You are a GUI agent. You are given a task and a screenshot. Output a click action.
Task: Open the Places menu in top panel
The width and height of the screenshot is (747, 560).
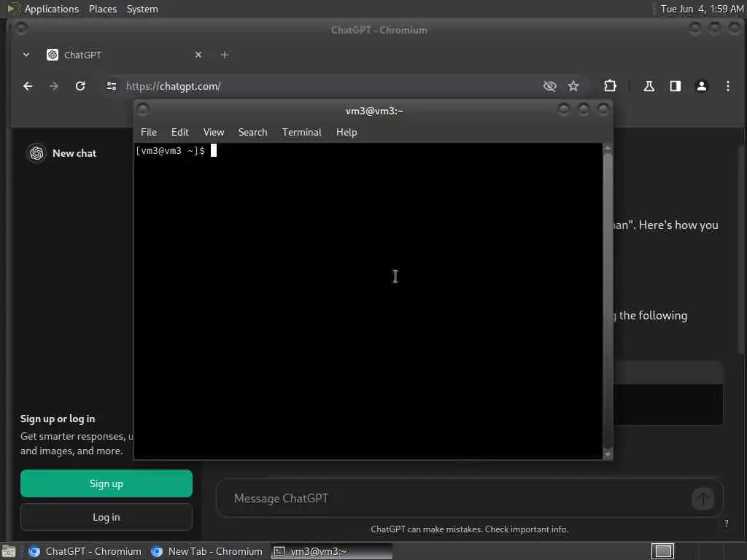(103, 9)
